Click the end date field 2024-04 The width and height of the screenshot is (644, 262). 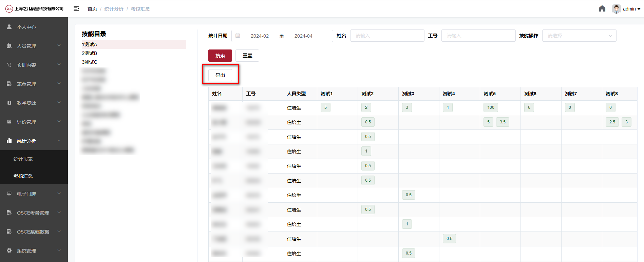click(303, 36)
